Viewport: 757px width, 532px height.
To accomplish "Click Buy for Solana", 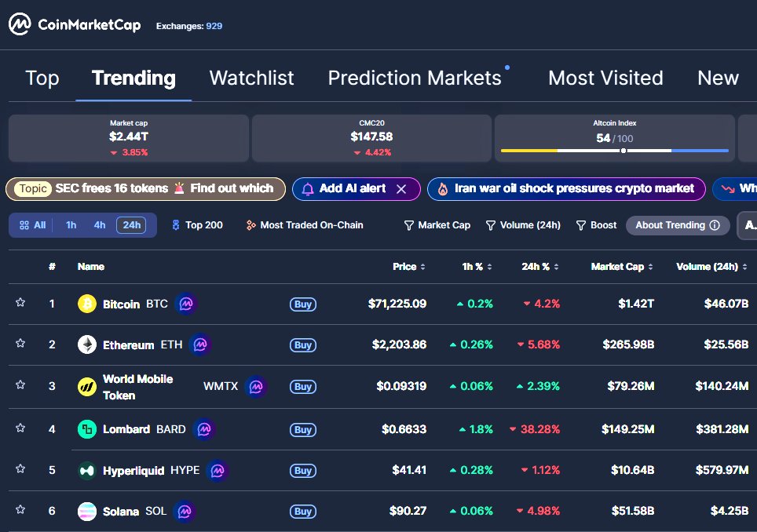I will pyautogui.click(x=302, y=512).
